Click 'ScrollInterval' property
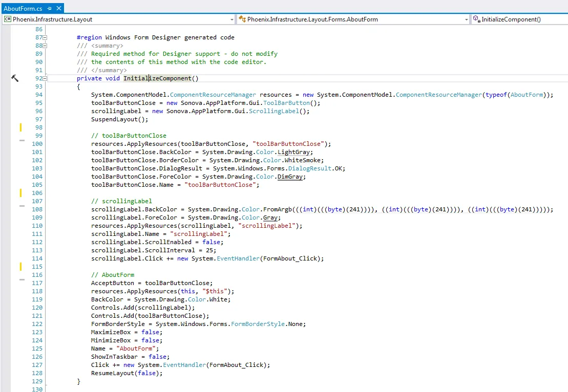This screenshot has height=392, width=568. pyautogui.click(x=170, y=250)
